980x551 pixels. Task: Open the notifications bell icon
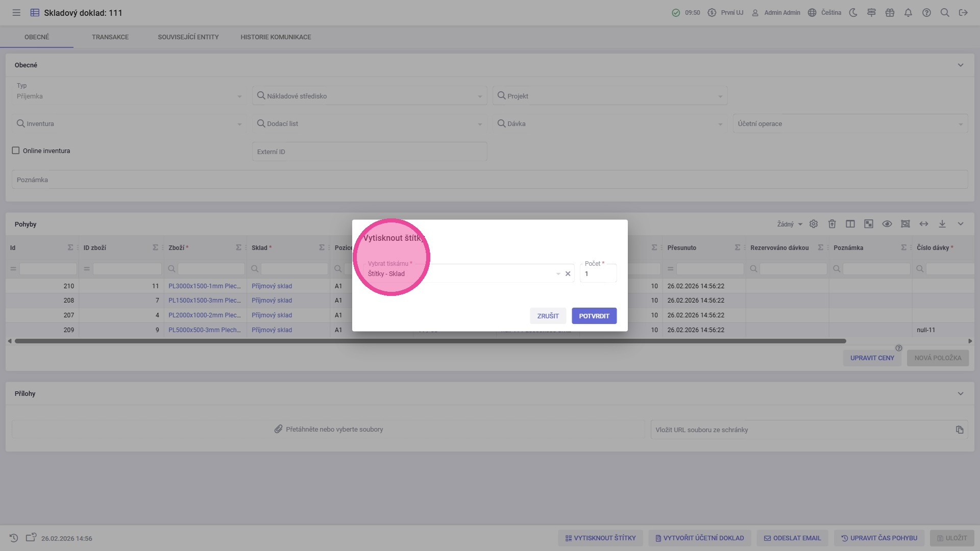908,13
